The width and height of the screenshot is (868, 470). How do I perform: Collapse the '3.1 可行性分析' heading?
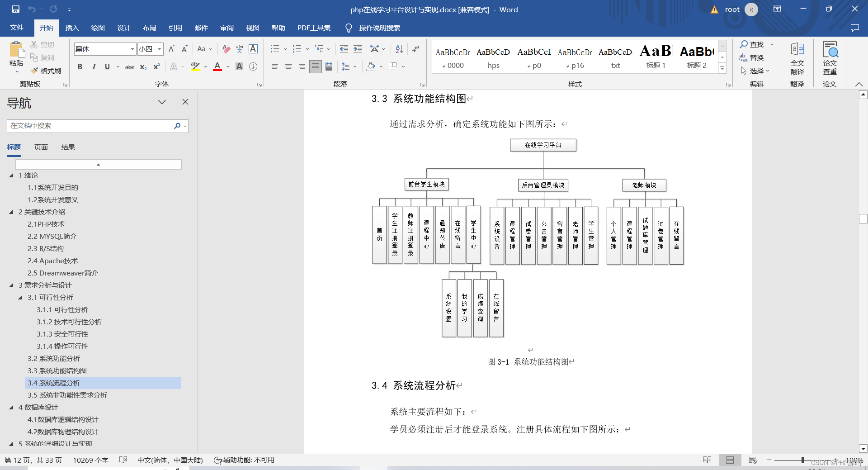tap(20, 298)
